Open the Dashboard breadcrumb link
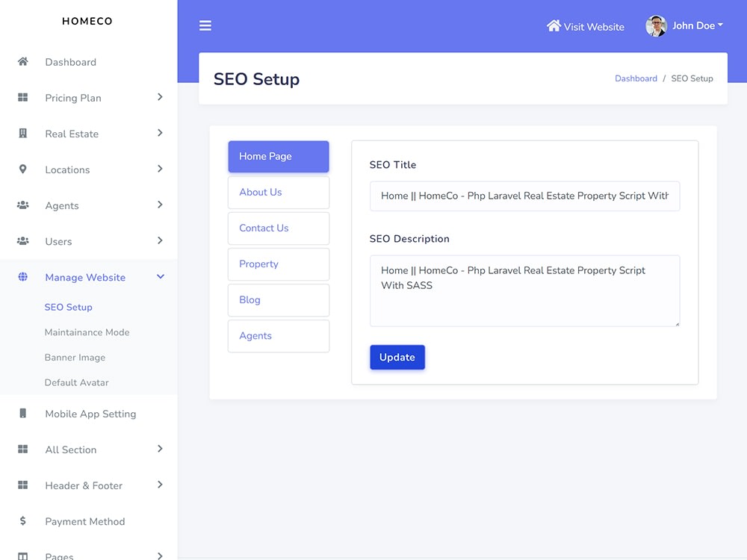 coord(636,78)
